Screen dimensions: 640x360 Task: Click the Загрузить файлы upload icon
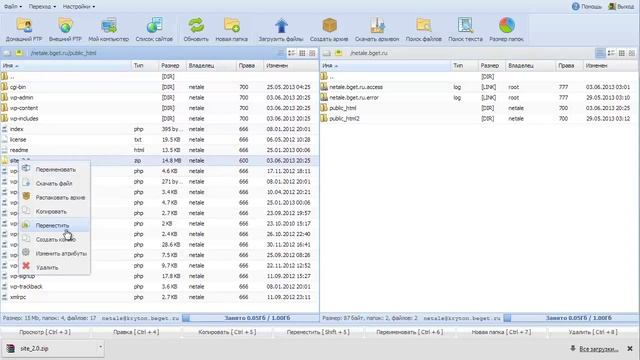click(281, 25)
